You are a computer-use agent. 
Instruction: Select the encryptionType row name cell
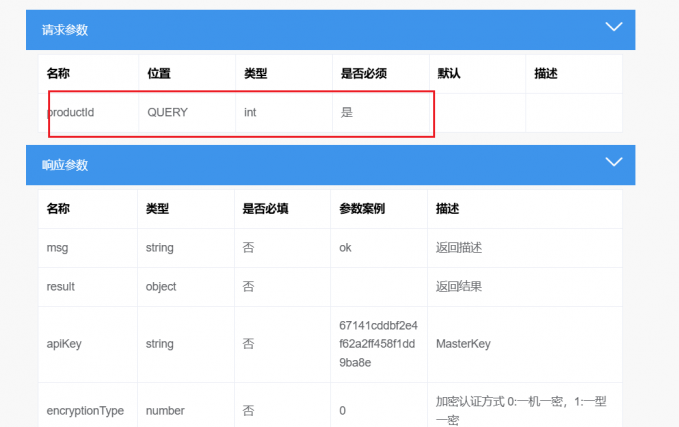85,411
